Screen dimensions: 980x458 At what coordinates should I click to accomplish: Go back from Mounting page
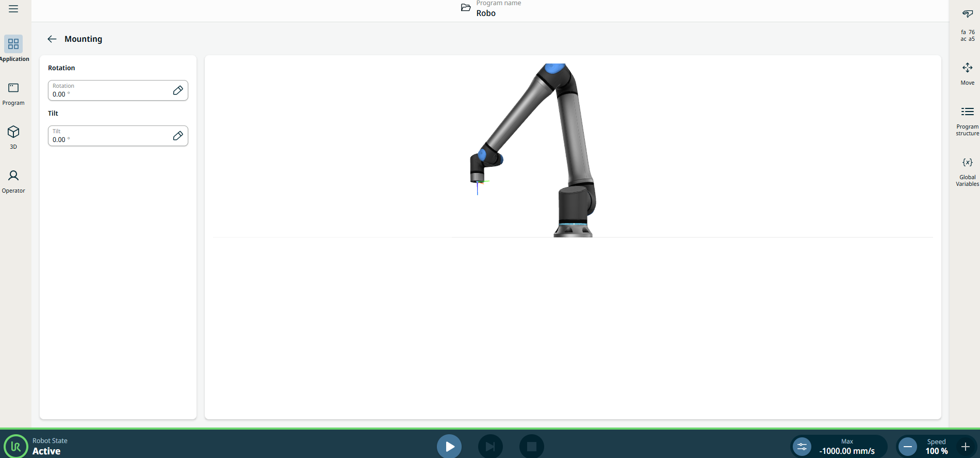point(52,39)
